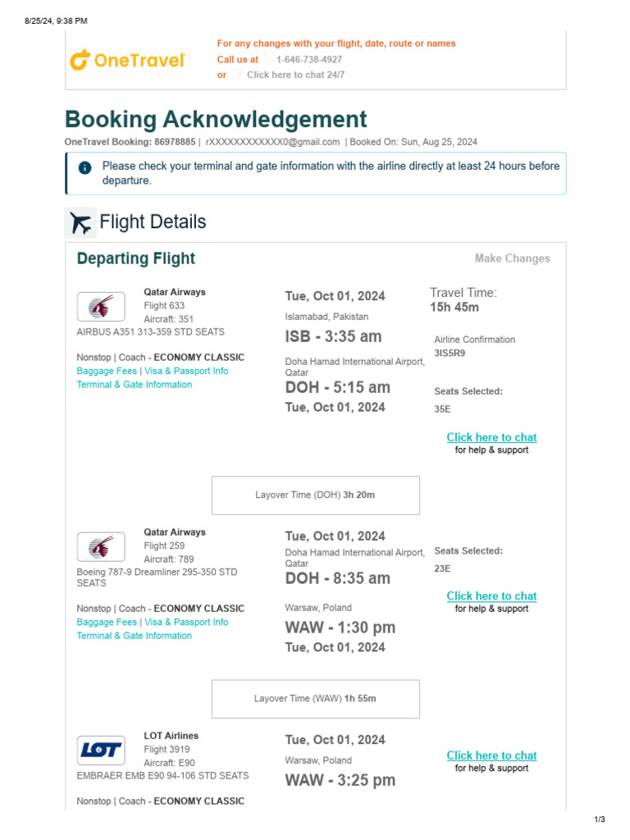View Terminal & Gate Information for Flight 259
This screenshot has height=840, width=630.
135,636
